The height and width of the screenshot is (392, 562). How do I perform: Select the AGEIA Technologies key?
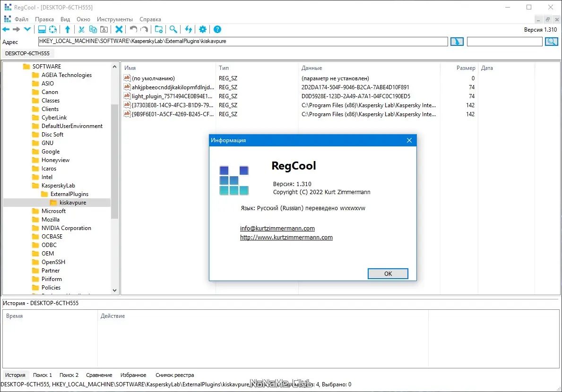pos(66,75)
